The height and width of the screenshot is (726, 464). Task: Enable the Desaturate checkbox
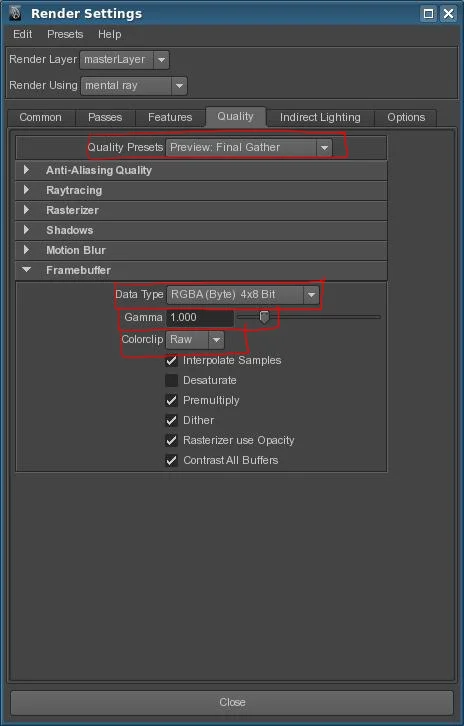pos(171,380)
